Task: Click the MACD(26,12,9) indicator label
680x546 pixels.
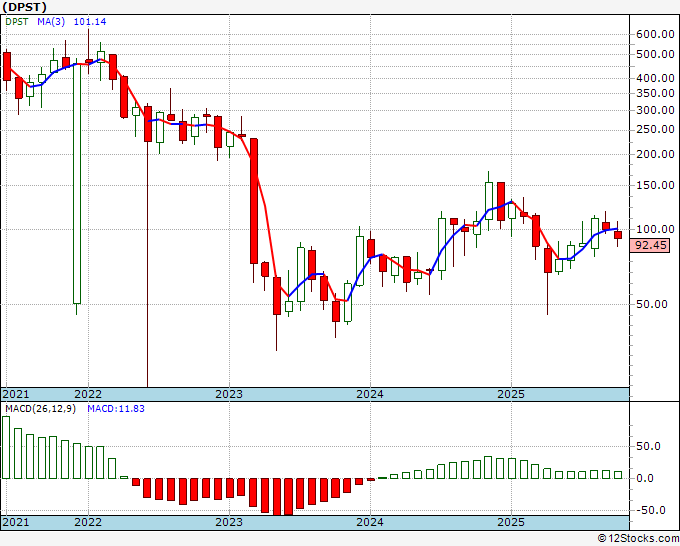Action: [x=40, y=409]
